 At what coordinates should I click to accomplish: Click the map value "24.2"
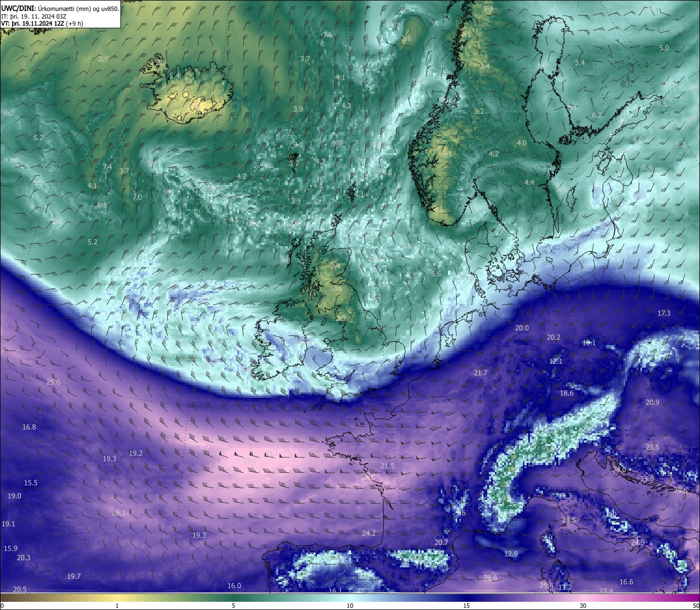tap(369, 533)
